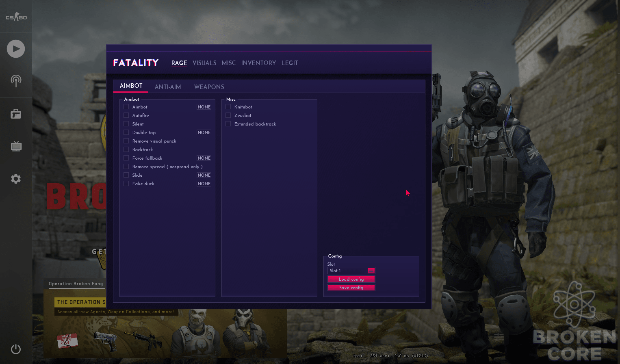The image size is (620, 364).
Task: Enable the Aimbot checkbox
Action: click(126, 107)
